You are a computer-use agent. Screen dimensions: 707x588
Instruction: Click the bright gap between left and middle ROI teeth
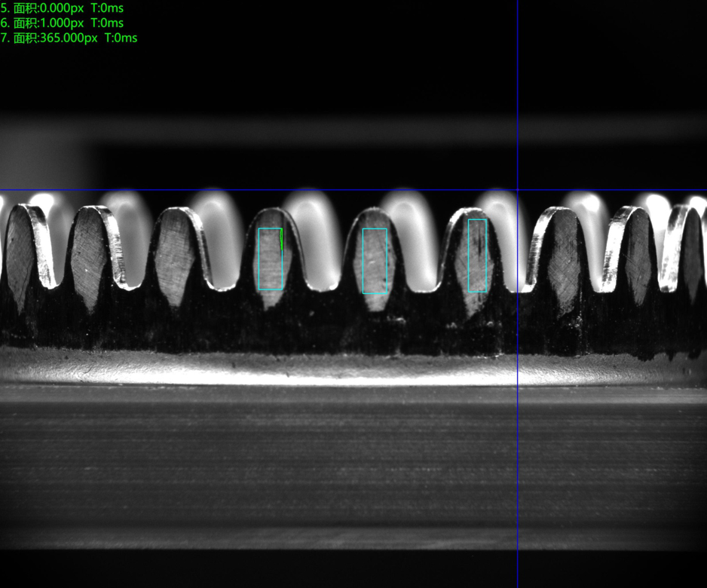tap(319, 241)
